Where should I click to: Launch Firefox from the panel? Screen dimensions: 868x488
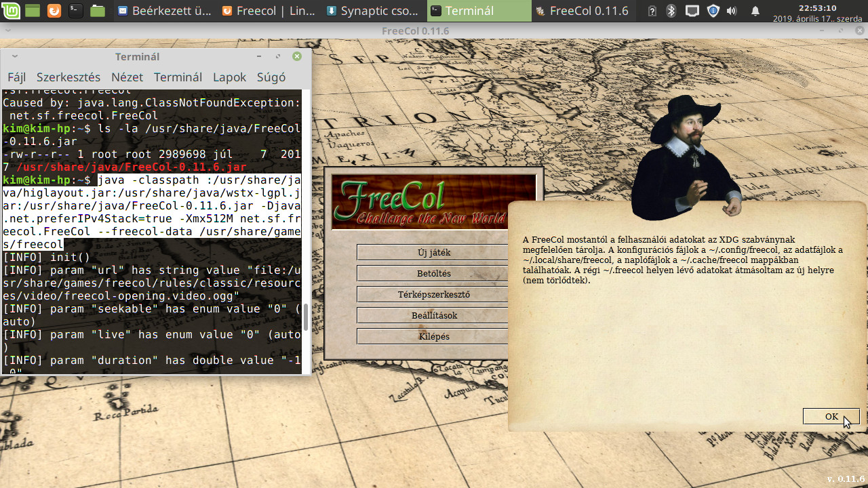click(x=54, y=11)
